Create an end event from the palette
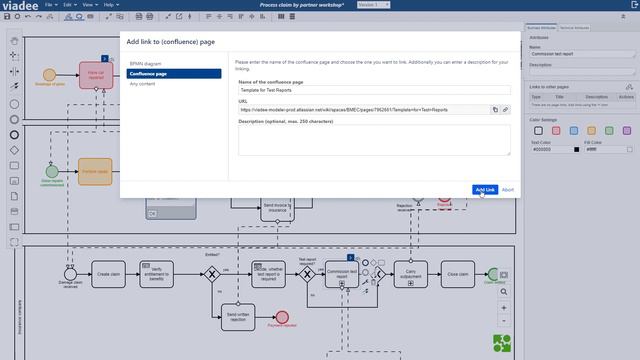 pos(14,135)
